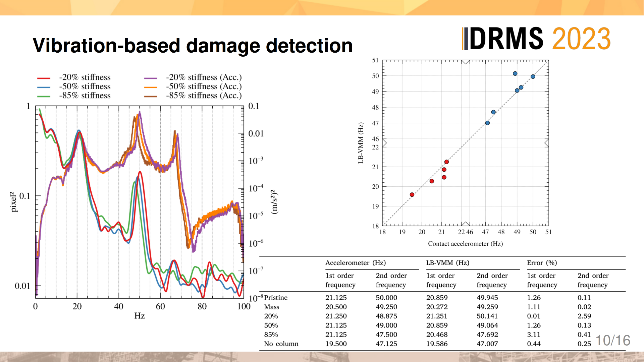Click the table value '48.875'
The image size is (644, 362).
(386, 316)
